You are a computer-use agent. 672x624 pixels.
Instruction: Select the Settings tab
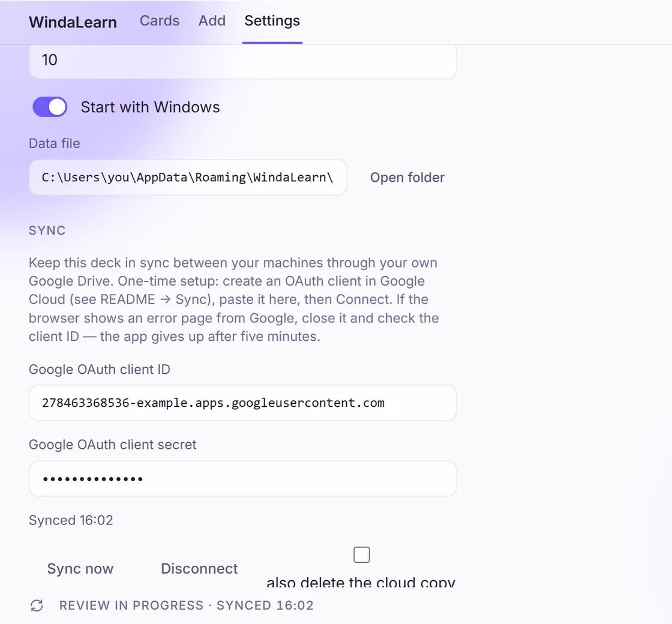coord(272,20)
